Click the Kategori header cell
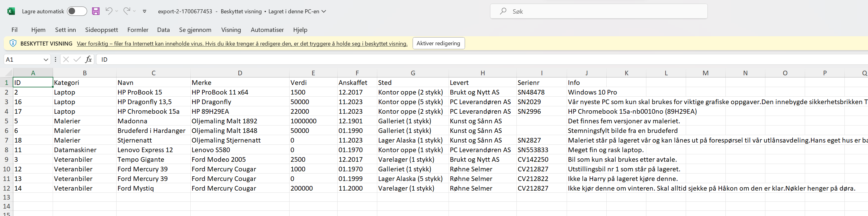The height and width of the screenshot is (216, 868). [x=84, y=82]
